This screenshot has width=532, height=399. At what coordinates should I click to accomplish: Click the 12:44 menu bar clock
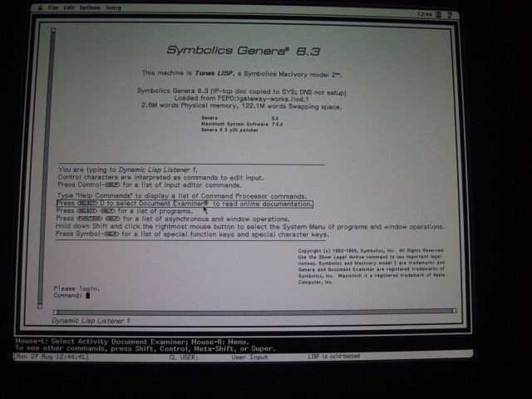click(425, 14)
